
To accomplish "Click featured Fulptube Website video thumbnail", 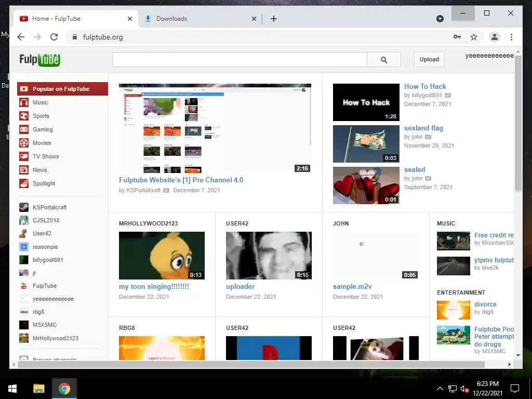I will point(215,128).
